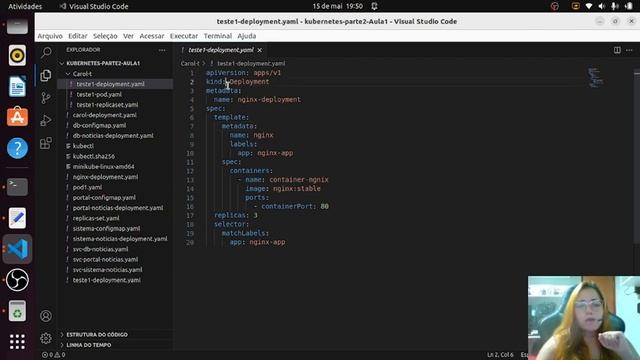Open portal-noticias-deployment.yaml file

(x=118, y=208)
